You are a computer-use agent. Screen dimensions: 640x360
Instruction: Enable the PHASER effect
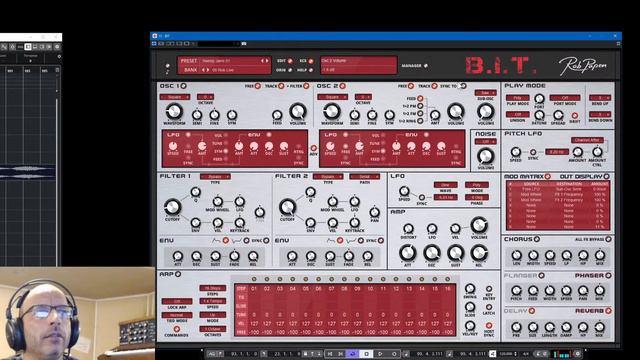(608, 276)
